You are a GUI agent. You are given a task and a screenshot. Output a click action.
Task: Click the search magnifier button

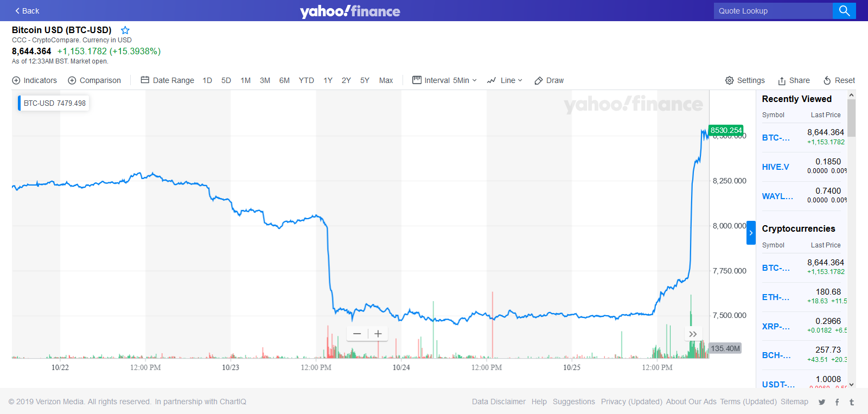point(844,10)
